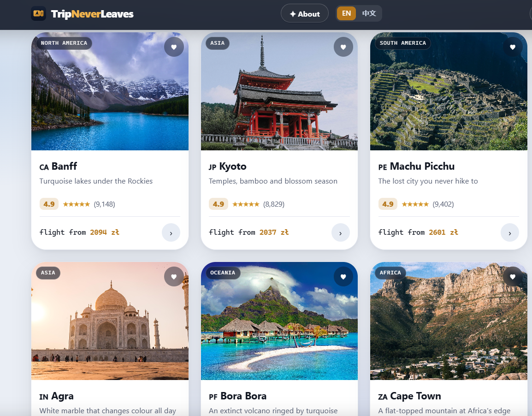Viewport: 532px width, 416px height.
Task: Switch language to 中文
Action: point(369,13)
